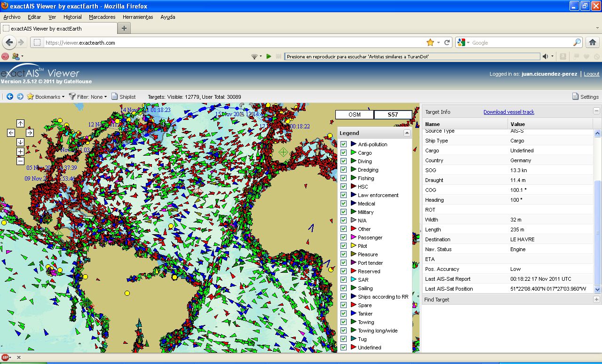Click the Target Info scrollbar down arrow
This screenshot has width=602, height=364.
598,290
